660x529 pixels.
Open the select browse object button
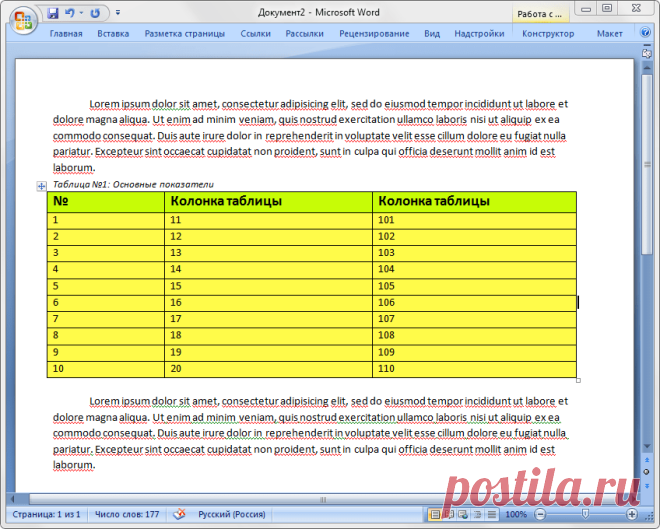pyautogui.click(x=647, y=472)
